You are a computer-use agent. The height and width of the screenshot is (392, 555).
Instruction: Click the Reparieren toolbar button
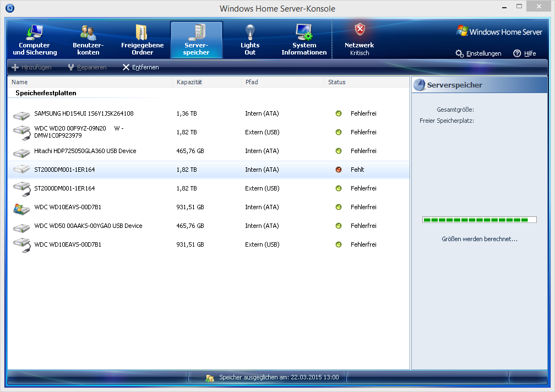coord(87,67)
